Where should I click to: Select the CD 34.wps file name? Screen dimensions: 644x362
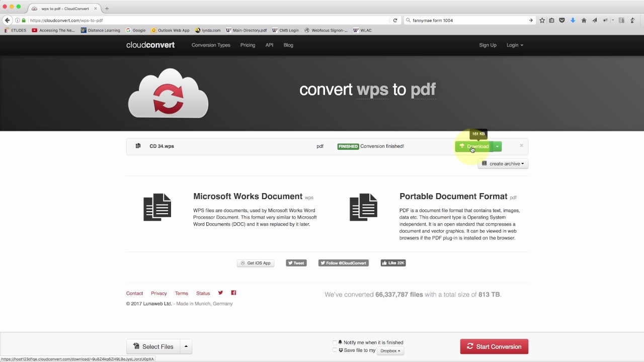[x=162, y=146]
